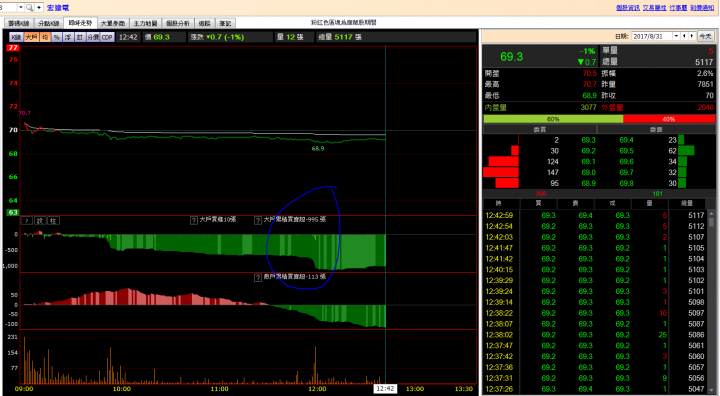Click the 外盤量 2040 value
The height and width of the screenshot is (396, 720).
point(705,107)
